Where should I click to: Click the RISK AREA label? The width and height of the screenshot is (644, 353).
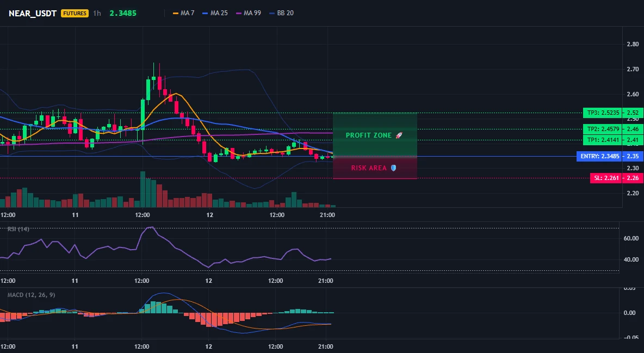368,168
